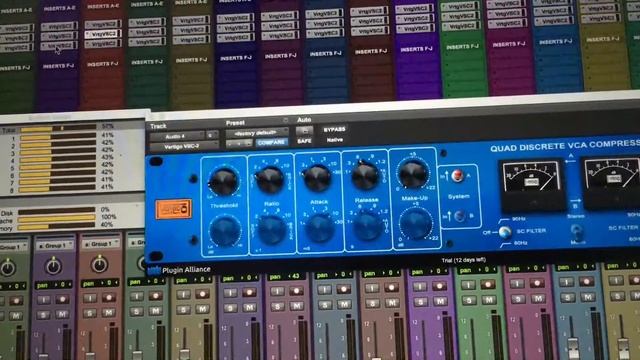Screen dimensions: 640x360
Task: Click the lower blue Make-Up knob
Action: [x=416, y=224]
